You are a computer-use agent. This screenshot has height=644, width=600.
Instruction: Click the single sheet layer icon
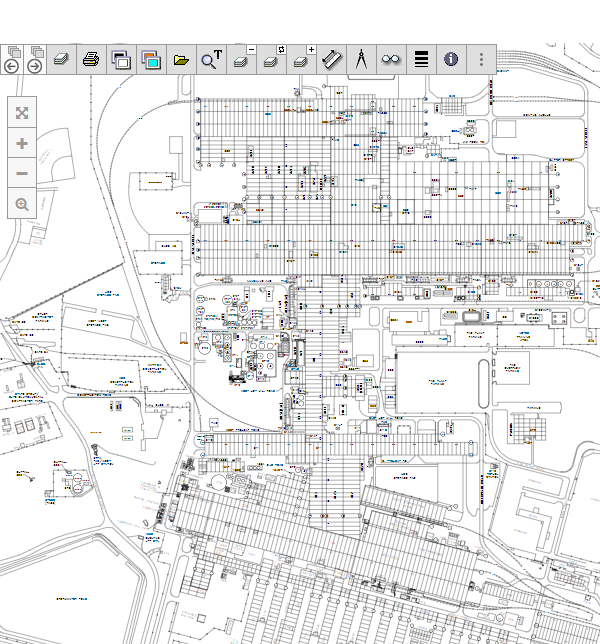point(61,59)
